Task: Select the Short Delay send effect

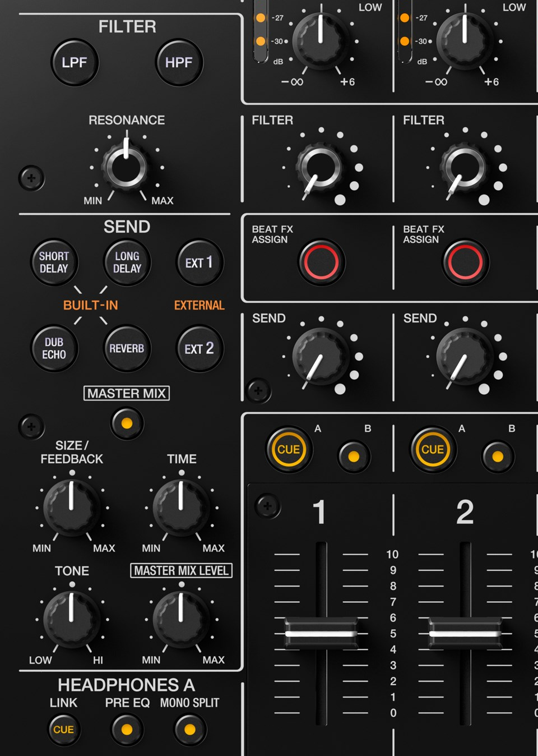Action: [54, 262]
